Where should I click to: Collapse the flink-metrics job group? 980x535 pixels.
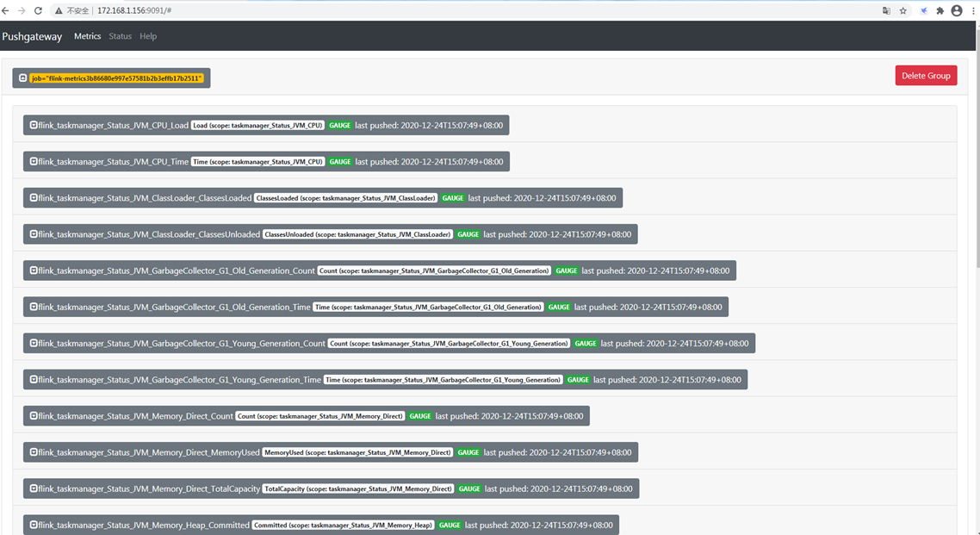(x=23, y=78)
